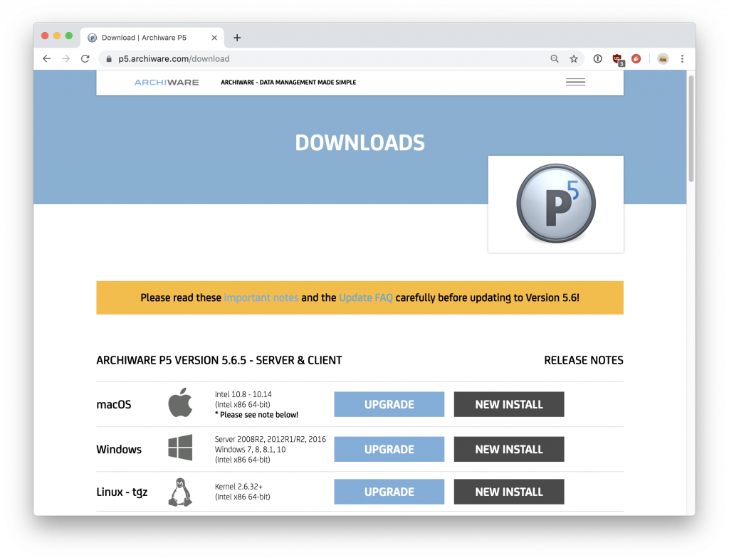Viewport: 729px width, 560px height.
Task: Click Upgrade for Linux - tgz
Action: coord(389,492)
